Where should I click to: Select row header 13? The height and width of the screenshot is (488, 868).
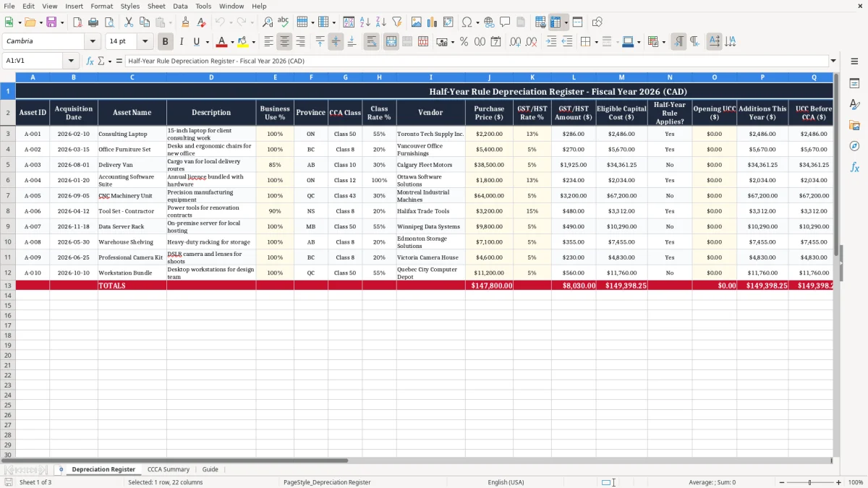pos(8,286)
